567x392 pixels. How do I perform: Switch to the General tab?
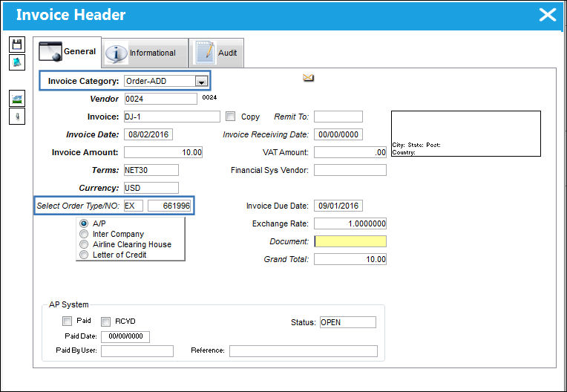pos(68,52)
